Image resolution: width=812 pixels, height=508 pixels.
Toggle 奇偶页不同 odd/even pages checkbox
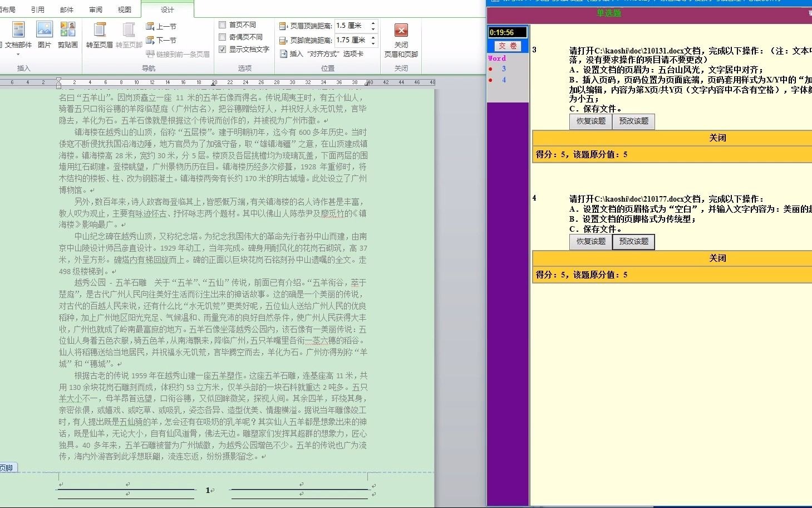click(x=222, y=37)
